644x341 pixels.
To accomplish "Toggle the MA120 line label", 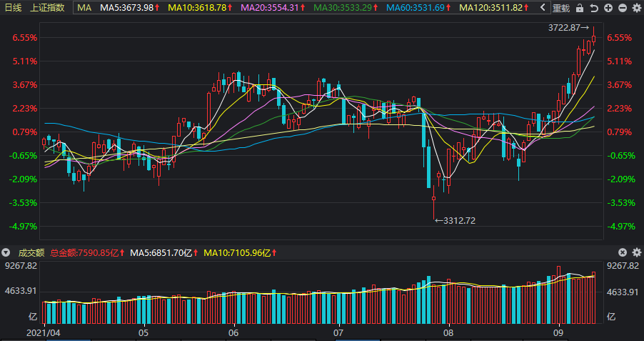I will tap(493, 7).
